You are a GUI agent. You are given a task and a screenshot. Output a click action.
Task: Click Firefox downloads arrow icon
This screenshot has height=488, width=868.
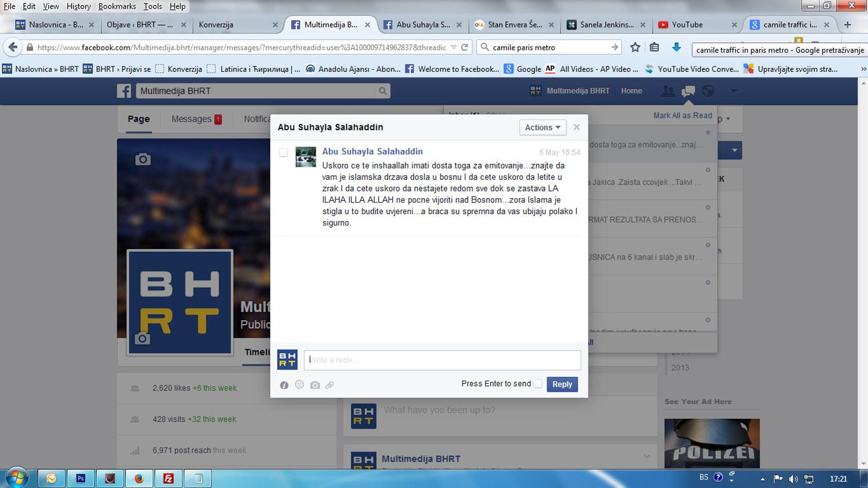[676, 47]
